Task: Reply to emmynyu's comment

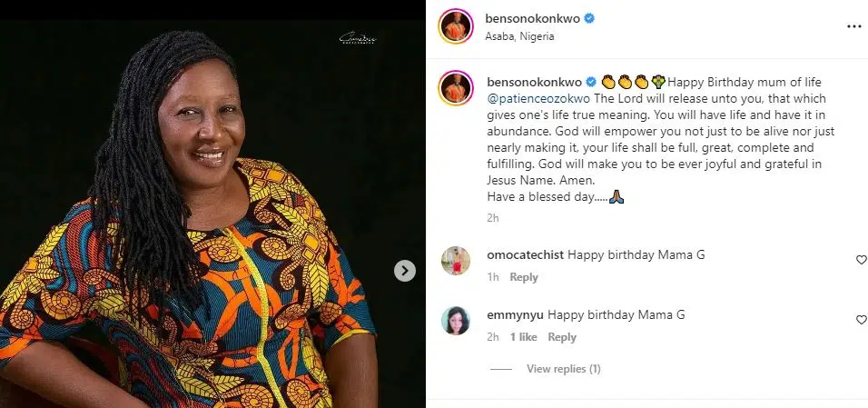Action: click(562, 337)
